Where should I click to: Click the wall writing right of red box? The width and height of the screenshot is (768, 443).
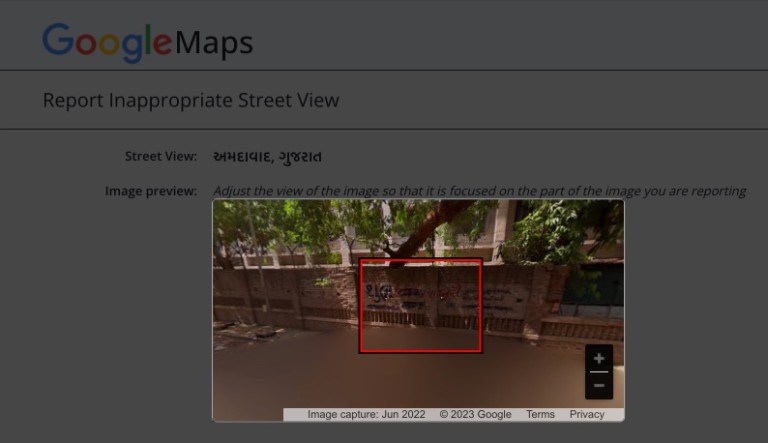click(x=515, y=297)
